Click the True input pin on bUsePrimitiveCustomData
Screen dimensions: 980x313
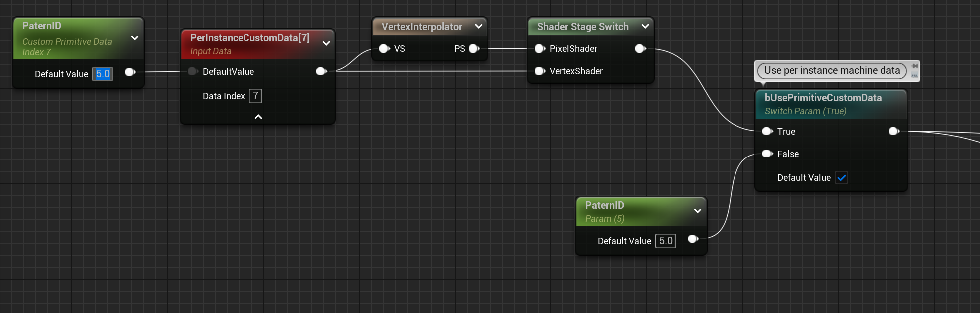[767, 131]
